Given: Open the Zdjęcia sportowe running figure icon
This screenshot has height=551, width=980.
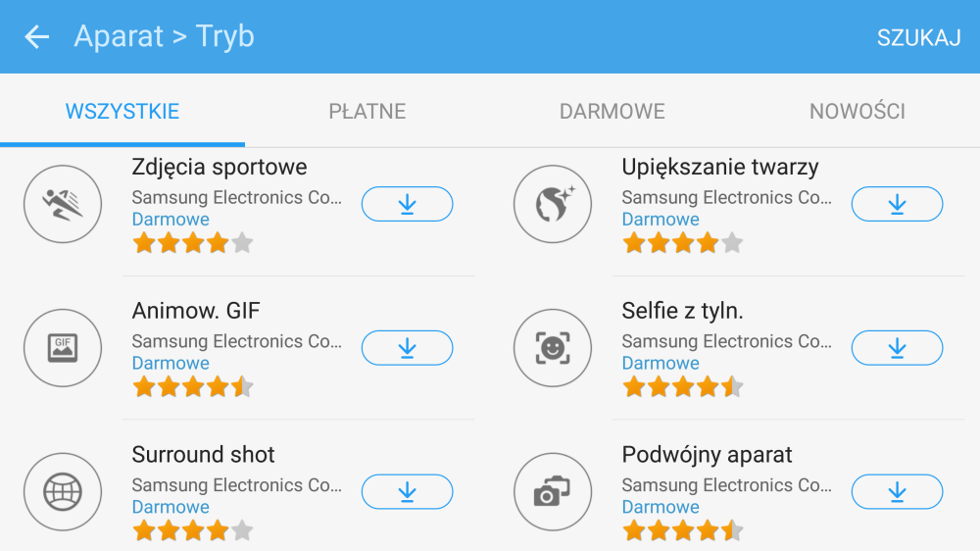Looking at the screenshot, I should (63, 204).
